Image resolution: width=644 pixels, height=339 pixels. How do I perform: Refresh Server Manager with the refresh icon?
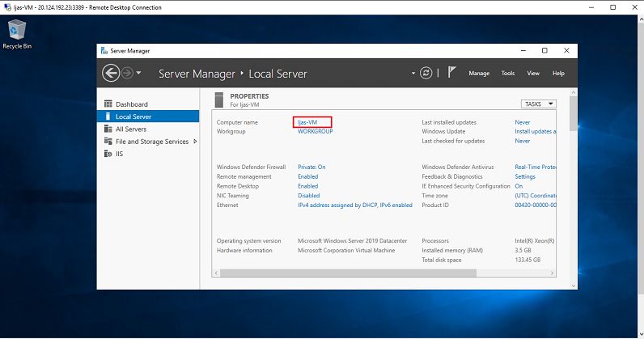click(x=426, y=73)
